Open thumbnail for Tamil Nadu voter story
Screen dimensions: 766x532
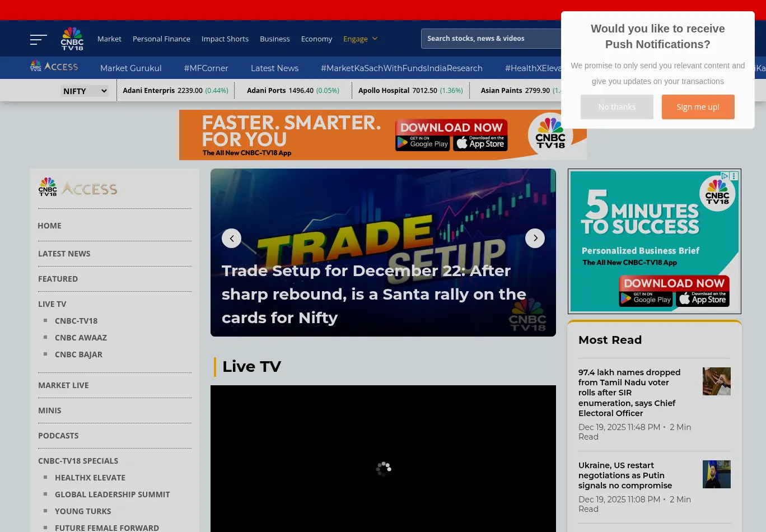point(716,381)
